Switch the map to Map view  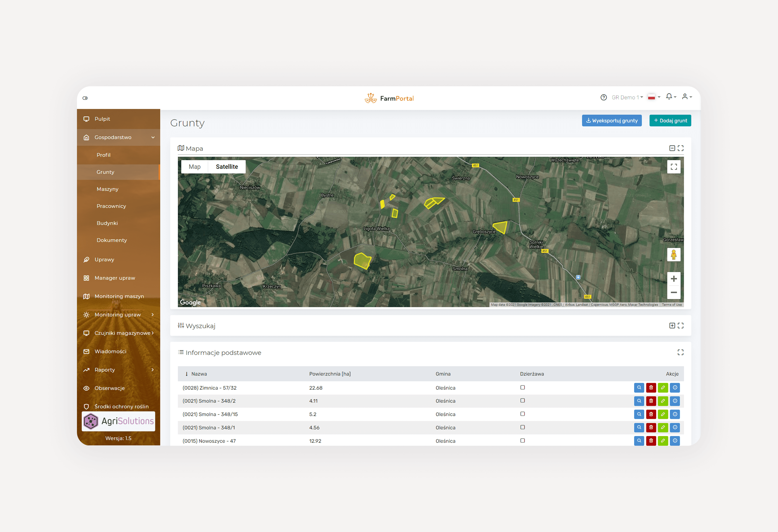tap(194, 167)
